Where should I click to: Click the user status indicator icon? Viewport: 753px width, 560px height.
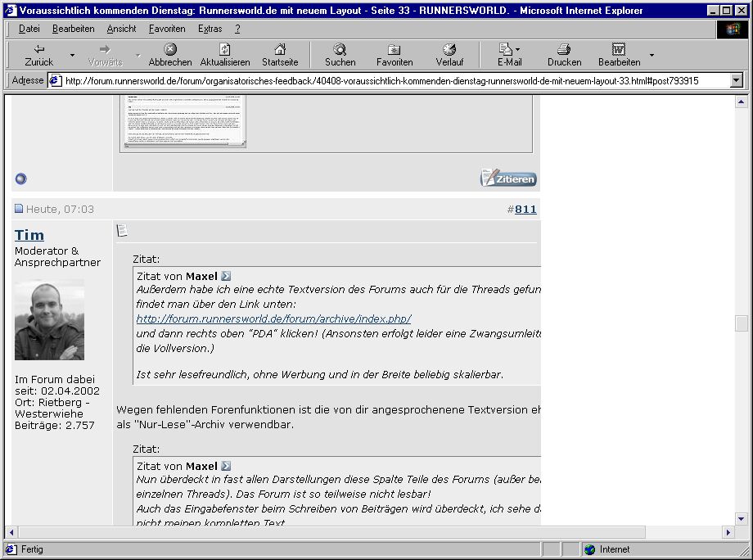coord(21,178)
